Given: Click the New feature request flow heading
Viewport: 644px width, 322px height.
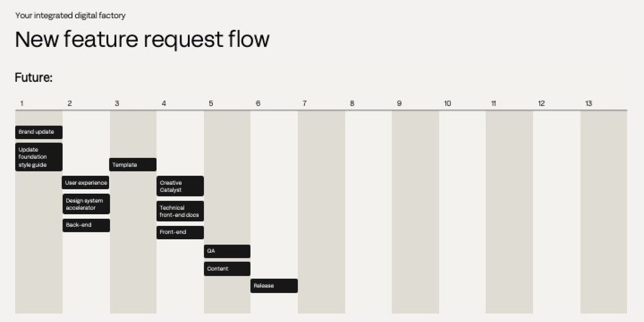Looking at the screenshot, I should pos(142,39).
